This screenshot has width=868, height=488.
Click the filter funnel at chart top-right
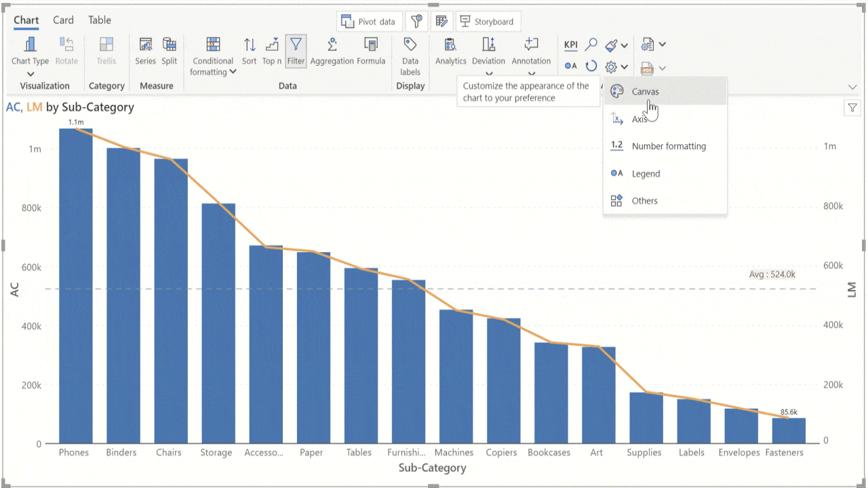coord(852,108)
